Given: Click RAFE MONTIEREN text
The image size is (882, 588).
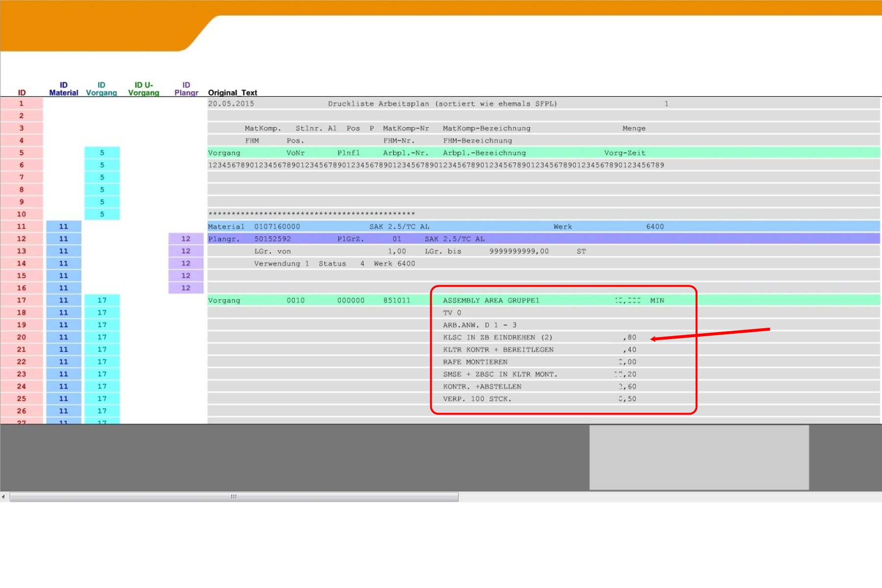Looking at the screenshot, I should (475, 362).
